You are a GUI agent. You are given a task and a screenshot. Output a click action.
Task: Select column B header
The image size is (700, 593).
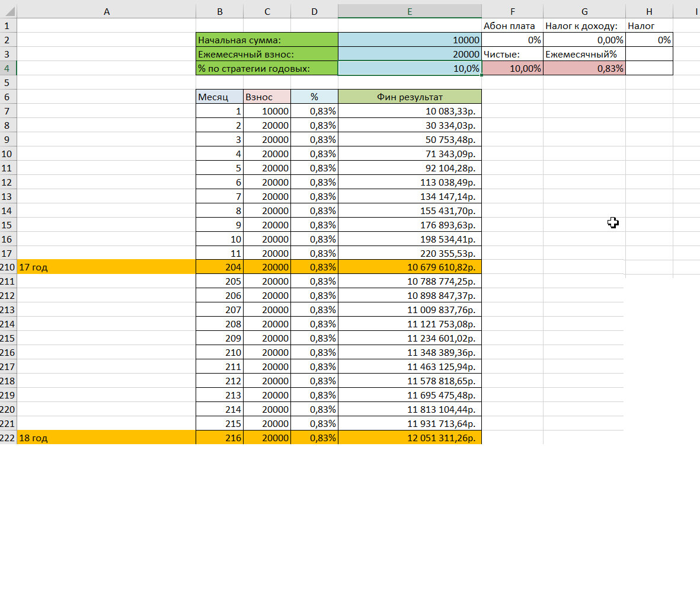point(220,12)
